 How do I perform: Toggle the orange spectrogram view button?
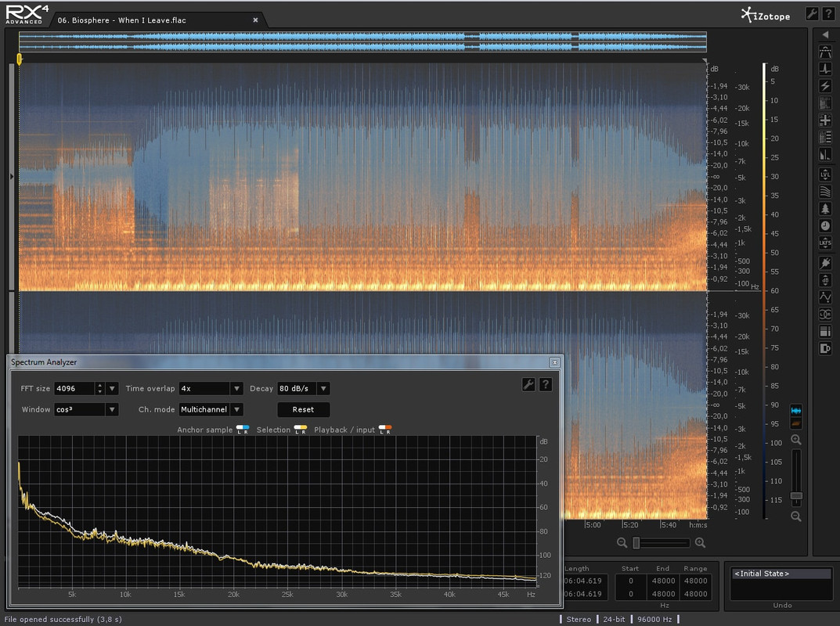[x=796, y=423]
